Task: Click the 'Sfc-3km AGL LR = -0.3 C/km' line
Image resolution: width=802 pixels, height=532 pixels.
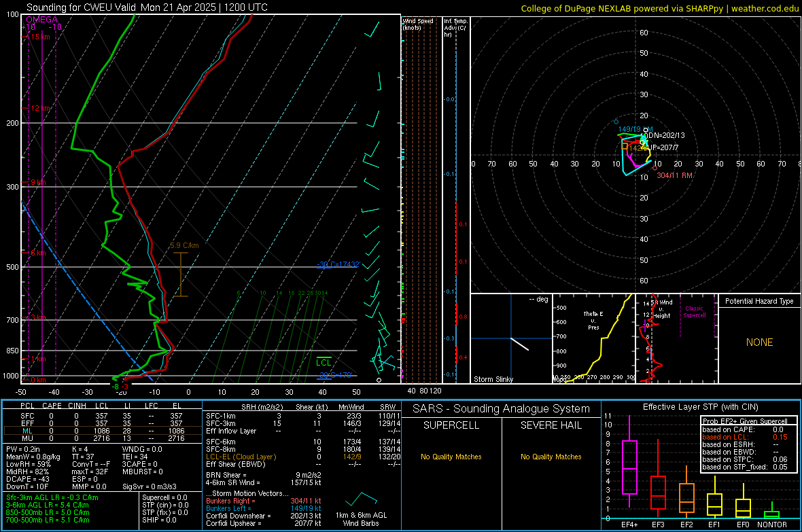Action: (52, 497)
